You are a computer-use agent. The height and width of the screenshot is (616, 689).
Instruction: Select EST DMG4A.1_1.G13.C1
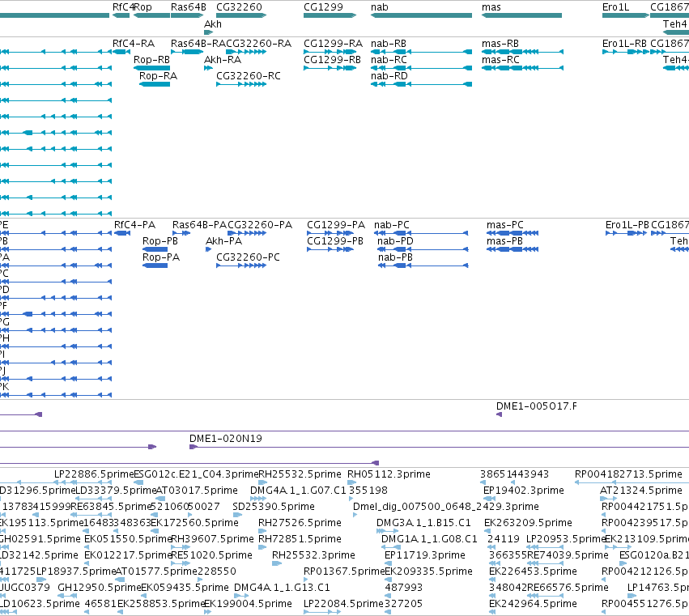point(282,588)
